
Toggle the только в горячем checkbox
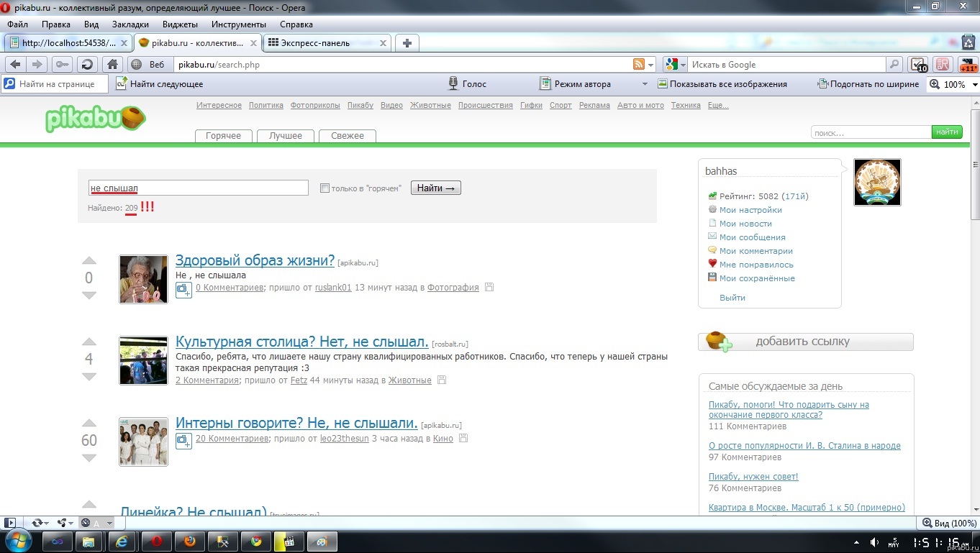click(x=325, y=188)
